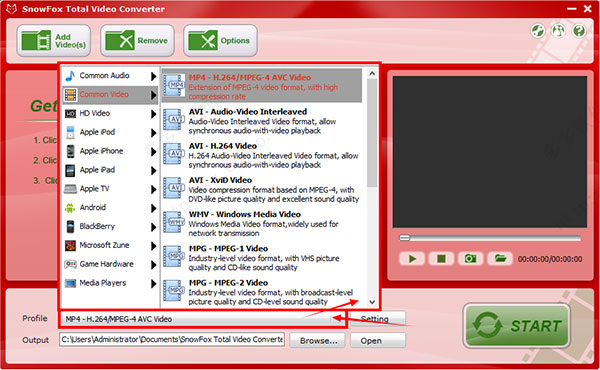The height and width of the screenshot is (370, 600).
Task: Click the Browse... button
Action: point(318,340)
